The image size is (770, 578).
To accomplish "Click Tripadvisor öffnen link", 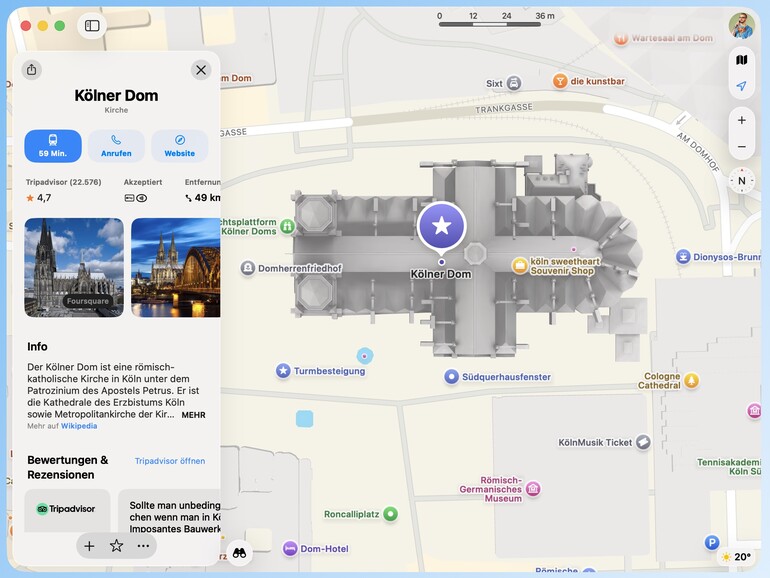I will click(170, 461).
